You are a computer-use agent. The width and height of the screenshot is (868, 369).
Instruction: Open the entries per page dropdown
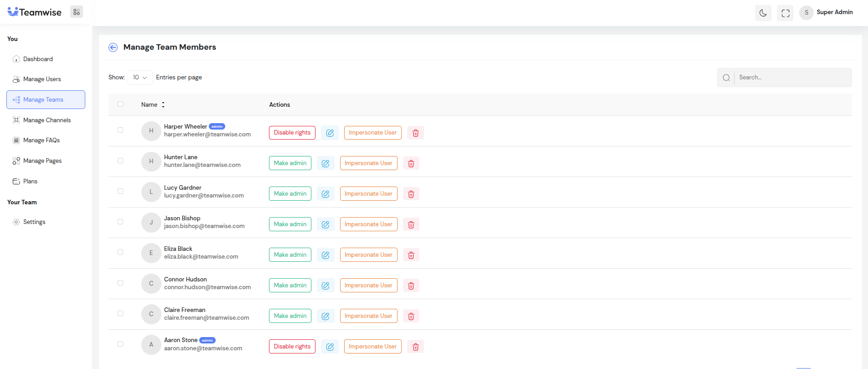(x=140, y=78)
